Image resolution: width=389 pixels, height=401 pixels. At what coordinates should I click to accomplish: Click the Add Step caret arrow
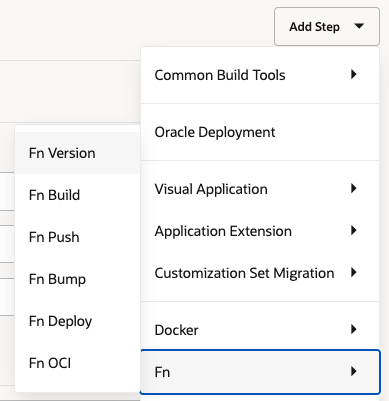coord(359,26)
